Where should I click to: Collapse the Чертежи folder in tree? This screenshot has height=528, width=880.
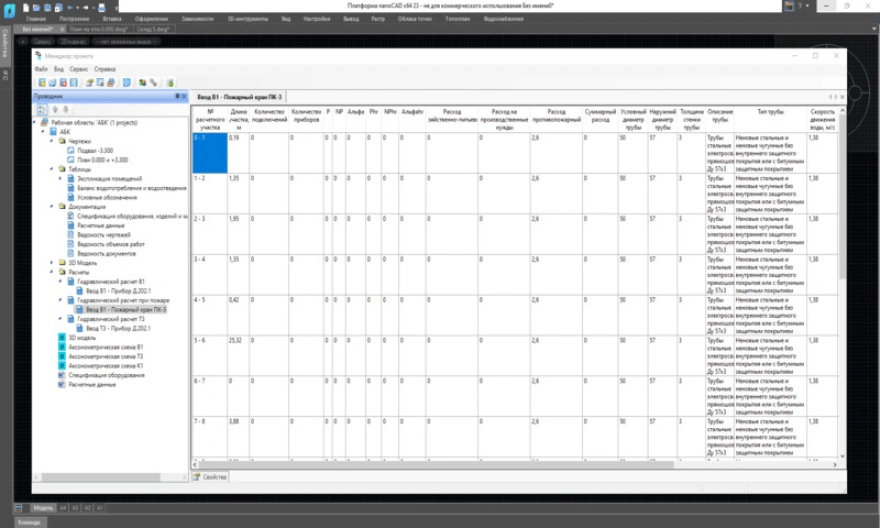(x=52, y=141)
